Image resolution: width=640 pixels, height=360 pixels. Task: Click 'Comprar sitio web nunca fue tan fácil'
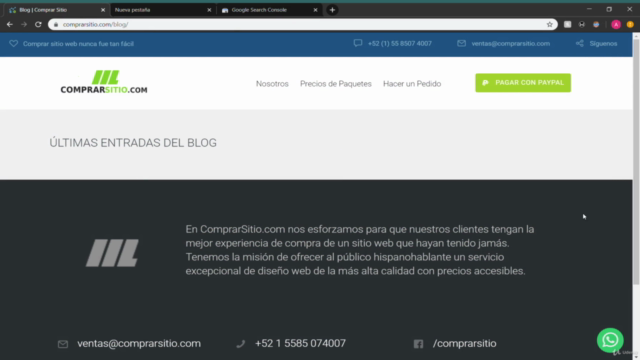click(x=78, y=44)
